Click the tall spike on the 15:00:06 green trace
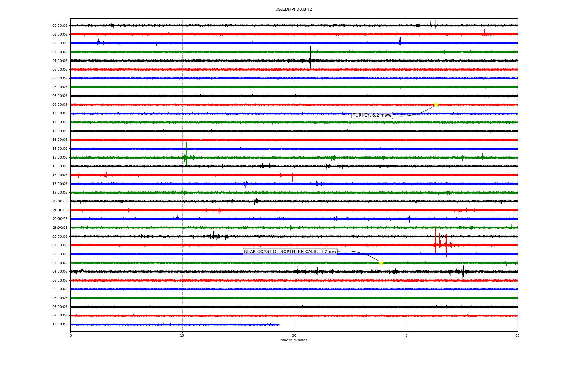This screenshot has height=368, width=588. point(187,155)
